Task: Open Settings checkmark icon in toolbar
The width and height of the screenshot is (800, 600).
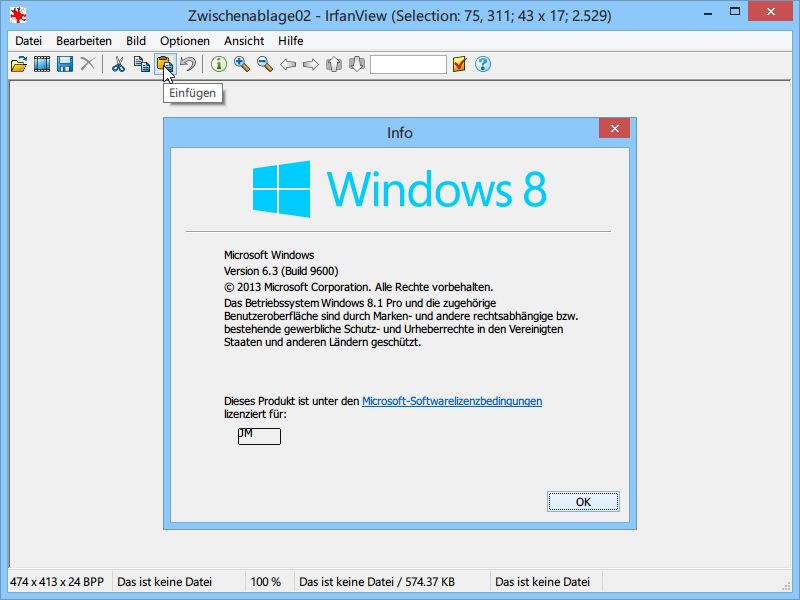Action: click(x=459, y=64)
